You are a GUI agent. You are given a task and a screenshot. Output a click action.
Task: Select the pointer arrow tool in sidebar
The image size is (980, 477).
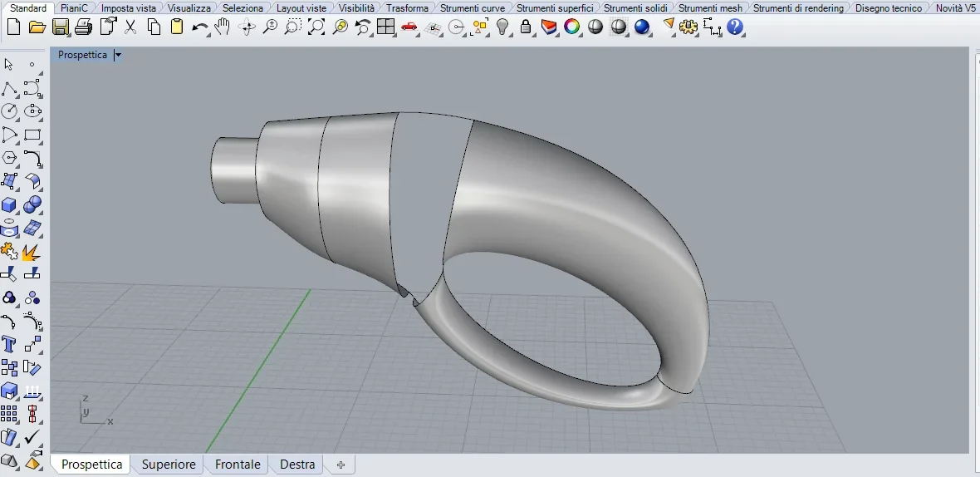[x=9, y=64]
